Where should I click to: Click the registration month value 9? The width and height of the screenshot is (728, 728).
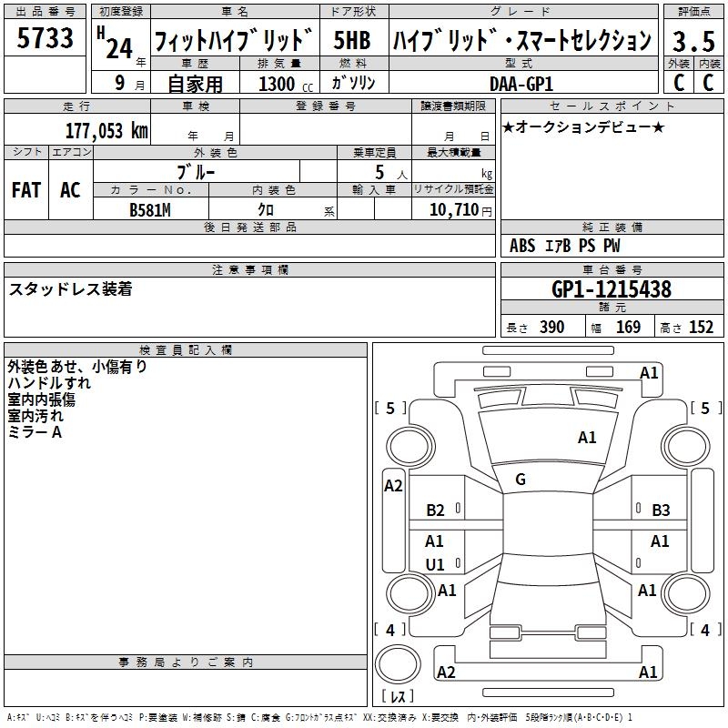(120, 83)
